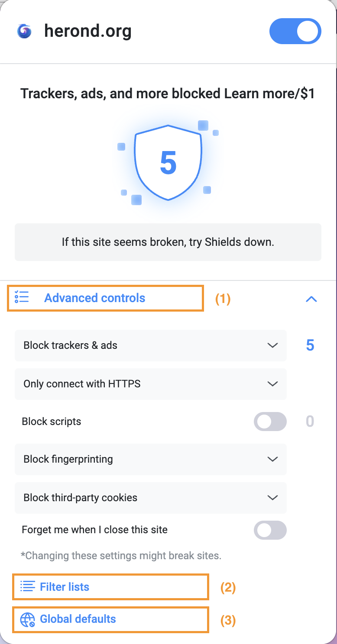Toggle Forget me when I close this site
The height and width of the screenshot is (644, 337).
pos(270,530)
